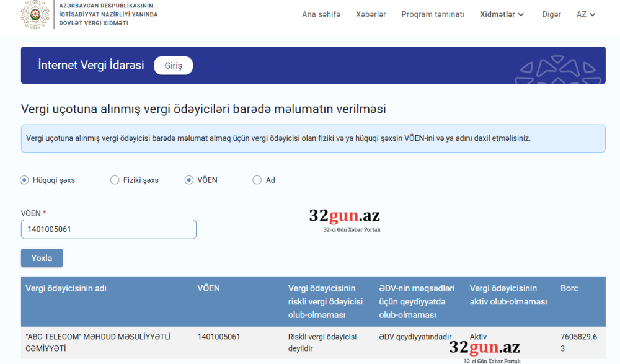Viewport: 620px width, 364px height.
Task: Click the 32gun.az watermark logo
Action: tap(344, 216)
